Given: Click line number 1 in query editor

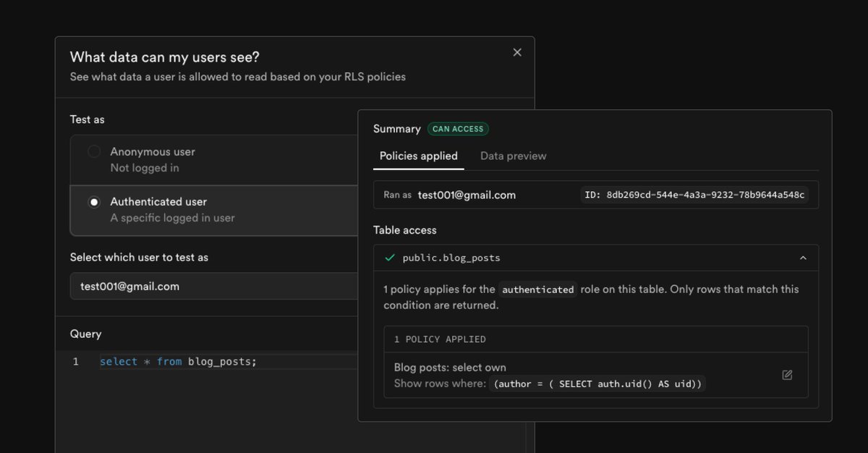Looking at the screenshot, I should click(x=75, y=361).
